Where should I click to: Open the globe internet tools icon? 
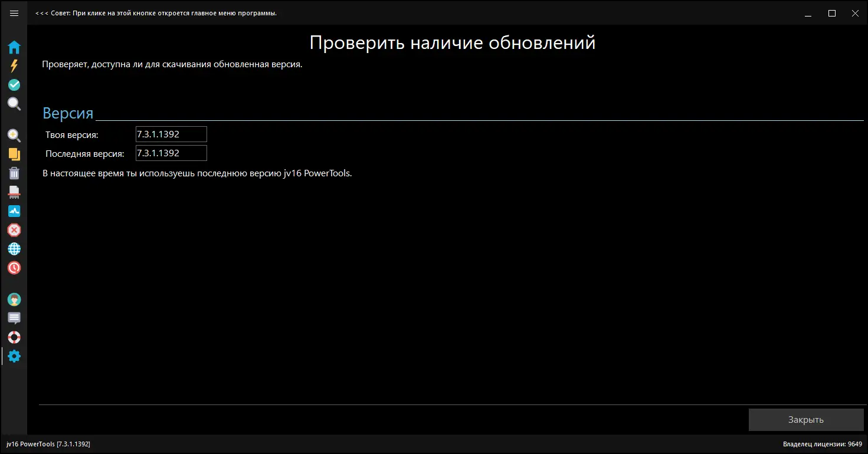14,249
